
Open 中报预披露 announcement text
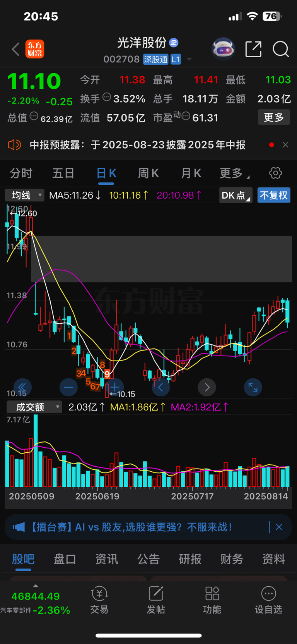point(138,145)
